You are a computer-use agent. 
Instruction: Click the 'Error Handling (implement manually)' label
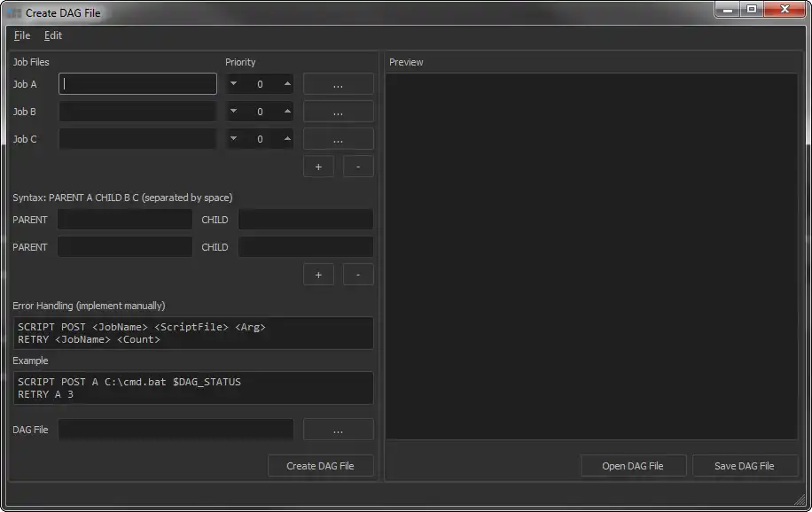89,306
